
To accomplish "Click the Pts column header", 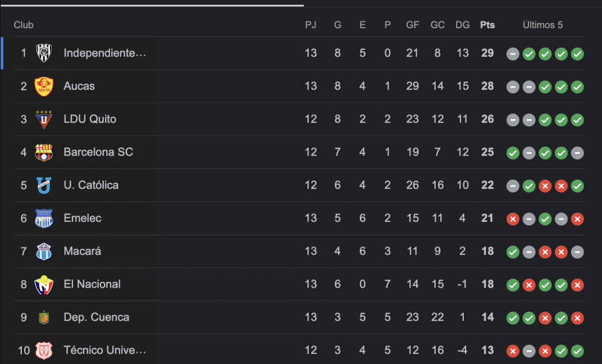I will point(487,25).
